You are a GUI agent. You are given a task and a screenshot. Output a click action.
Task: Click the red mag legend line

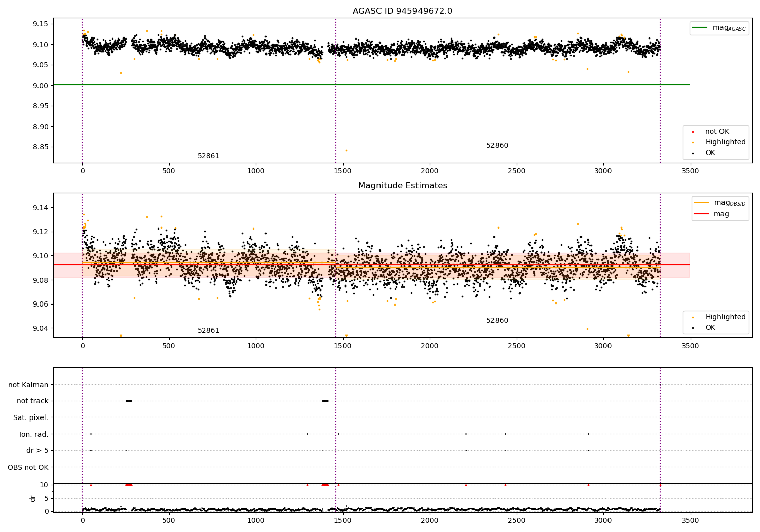702,214
